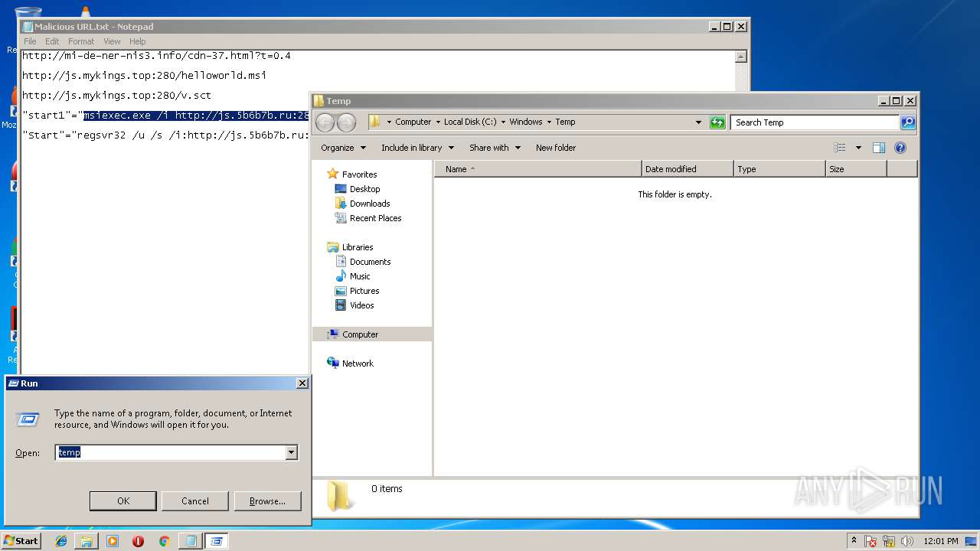
Task: Click Explorer's Forward navigation arrow
Action: [x=346, y=122]
